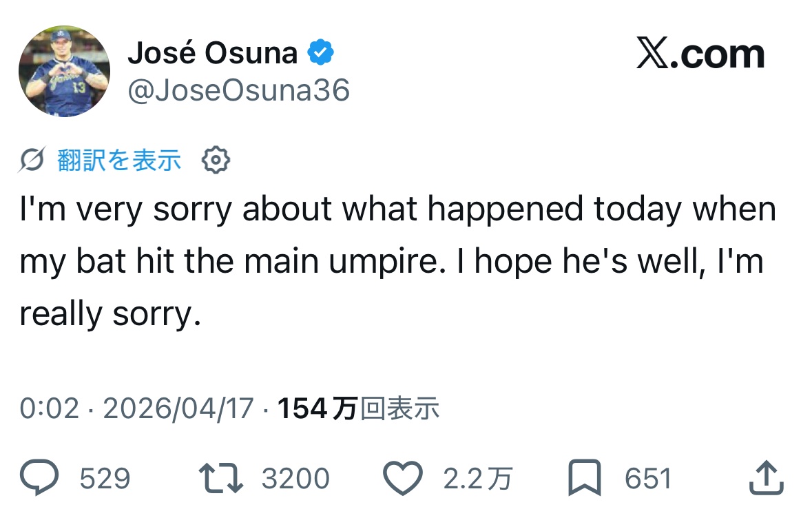Click the 0:02 post time
Screen dimensions: 812x529
pyautogui.click(x=50, y=408)
